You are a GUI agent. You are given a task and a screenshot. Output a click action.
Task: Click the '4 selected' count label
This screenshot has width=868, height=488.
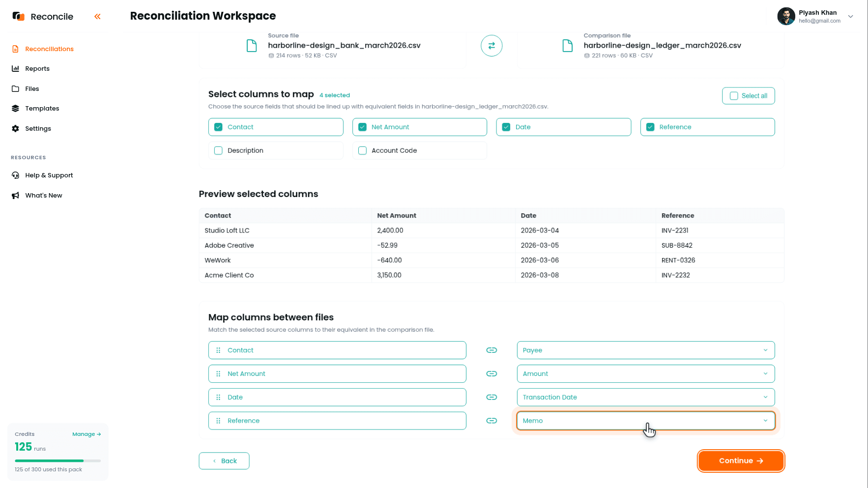coord(335,95)
